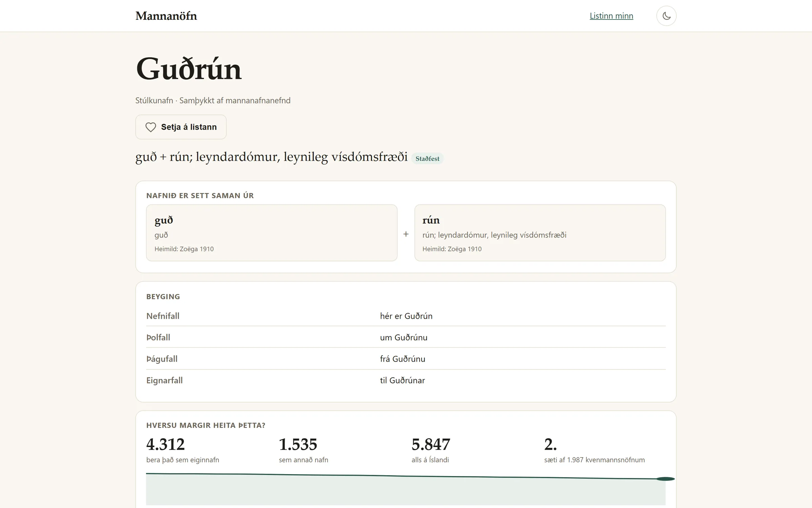Click the Setja á listann button

181,127
